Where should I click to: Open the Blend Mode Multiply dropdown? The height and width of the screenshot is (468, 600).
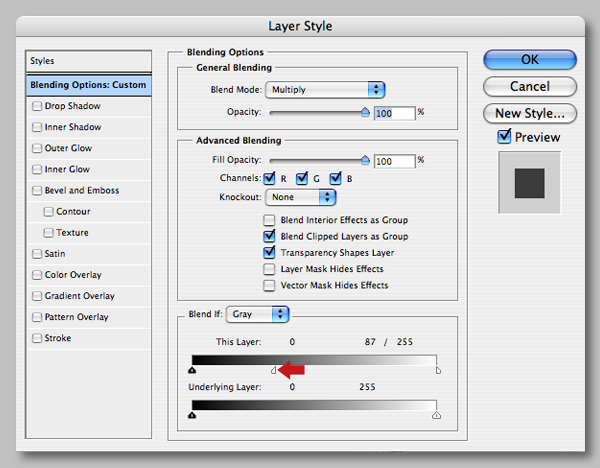[325, 90]
